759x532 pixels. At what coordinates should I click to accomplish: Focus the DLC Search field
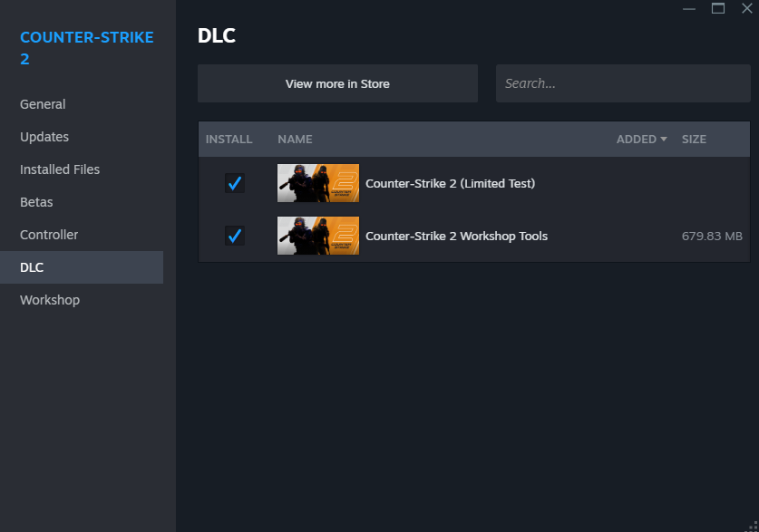click(x=623, y=83)
